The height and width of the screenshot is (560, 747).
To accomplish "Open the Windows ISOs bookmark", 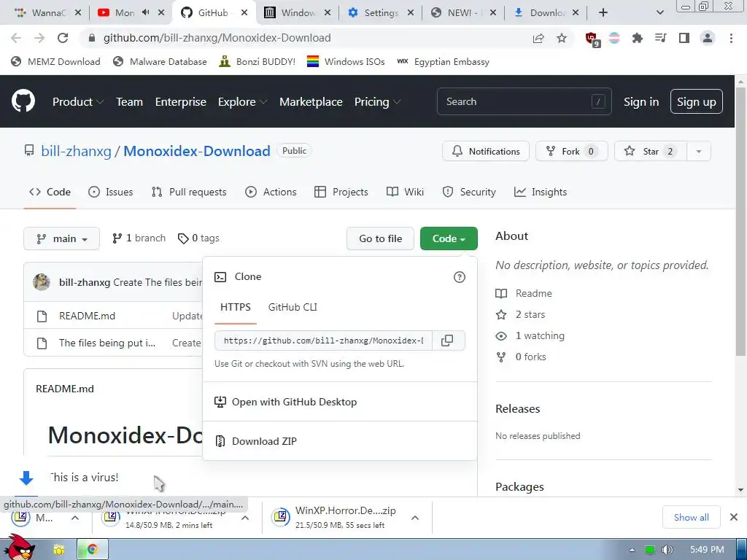I will (x=346, y=61).
